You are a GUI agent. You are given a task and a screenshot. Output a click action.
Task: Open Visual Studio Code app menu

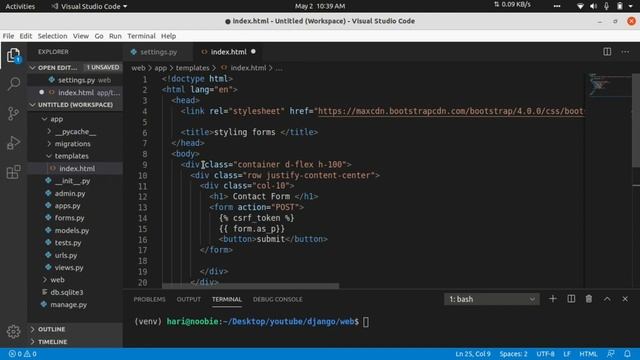[x=89, y=6]
